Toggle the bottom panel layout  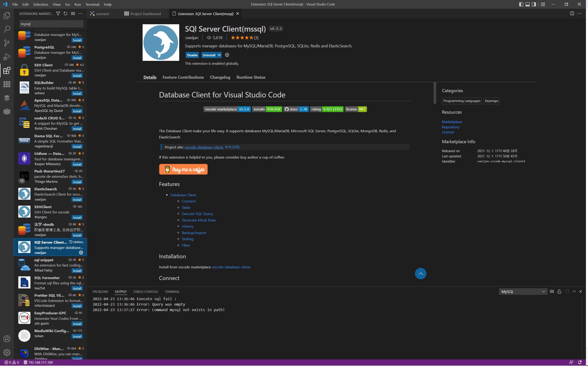(x=527, y=4)
